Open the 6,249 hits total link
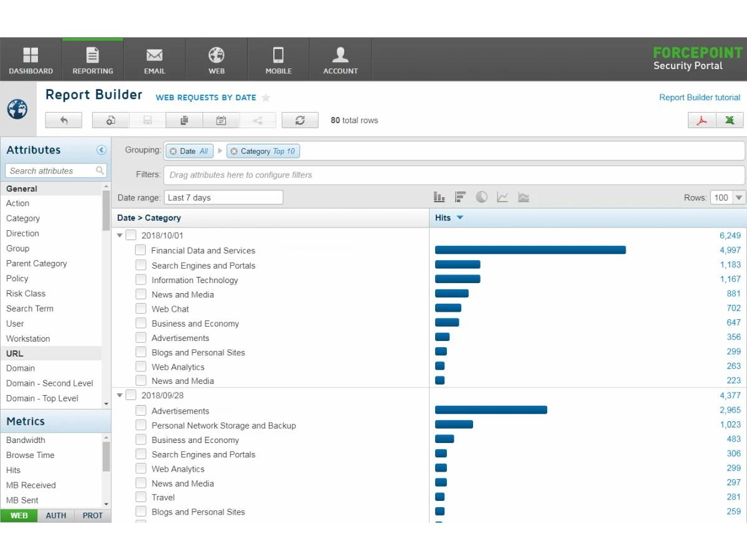Image resolution: width=747 pixels, height=560 pixels. point(730,235)
